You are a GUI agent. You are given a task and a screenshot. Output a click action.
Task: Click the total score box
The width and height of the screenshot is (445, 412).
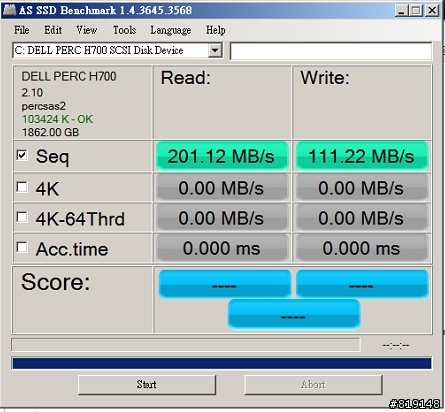point(294,314)
